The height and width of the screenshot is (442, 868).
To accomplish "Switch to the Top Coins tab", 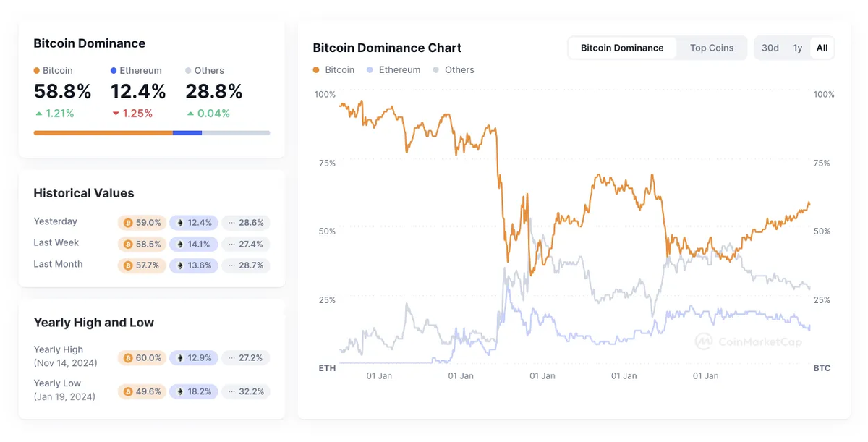I will pyautogui.click(x=711, y=48).
